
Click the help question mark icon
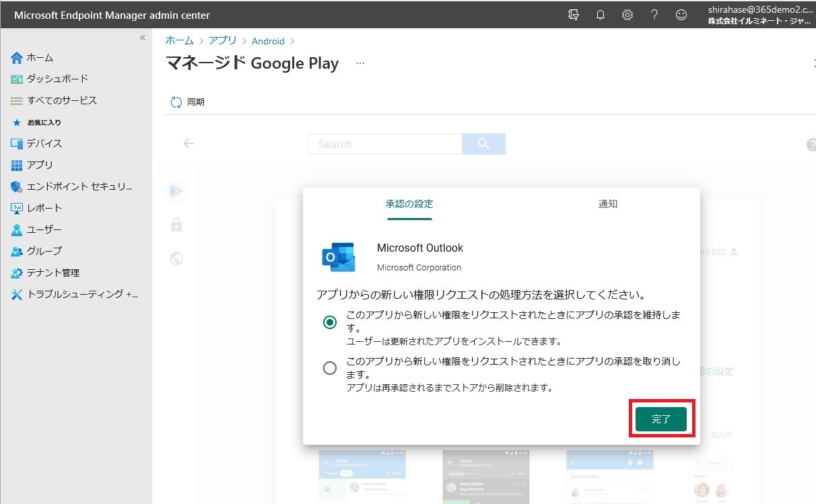pos(654,15)
